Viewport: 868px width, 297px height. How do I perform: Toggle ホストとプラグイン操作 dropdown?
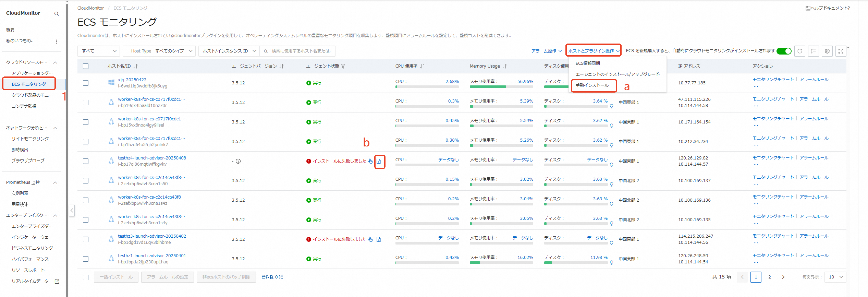593,51
